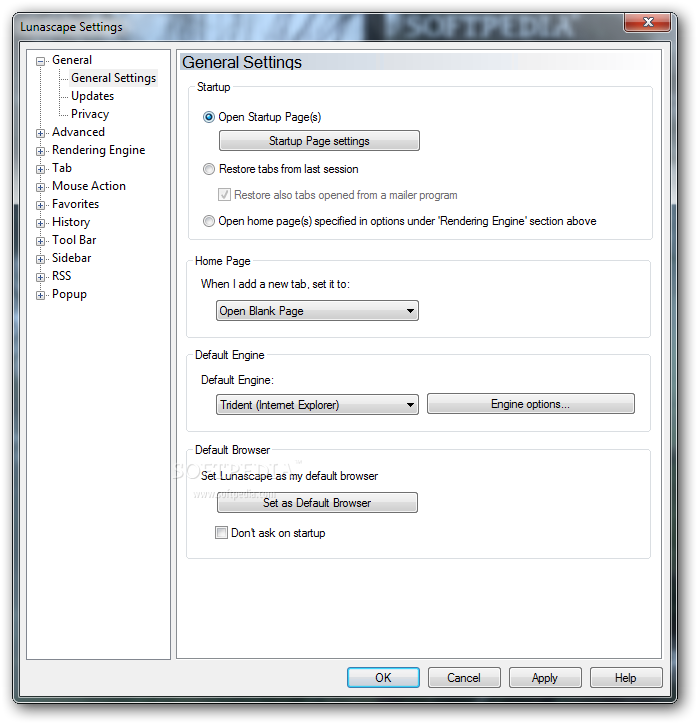Open the Privacy settings page

90,114
